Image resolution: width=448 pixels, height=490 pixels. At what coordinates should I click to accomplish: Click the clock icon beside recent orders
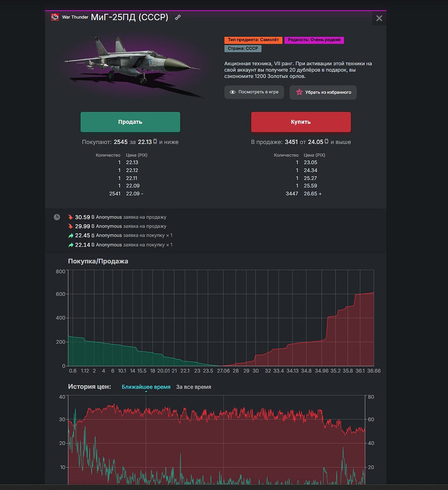(x=57, y=217)
